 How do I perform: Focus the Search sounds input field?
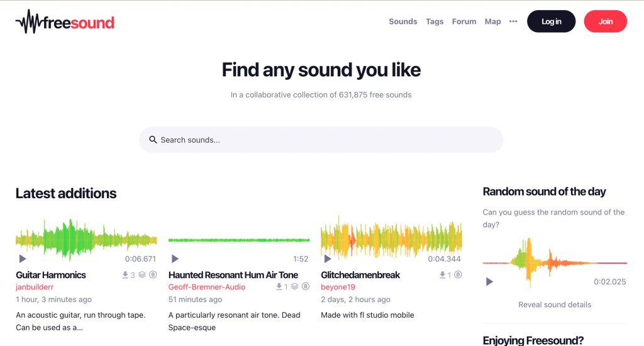[x=327, y=140]
